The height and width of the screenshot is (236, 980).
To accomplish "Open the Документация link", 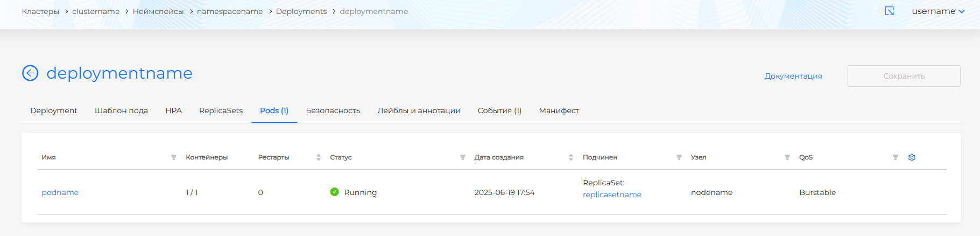I will tap(793, 76).
